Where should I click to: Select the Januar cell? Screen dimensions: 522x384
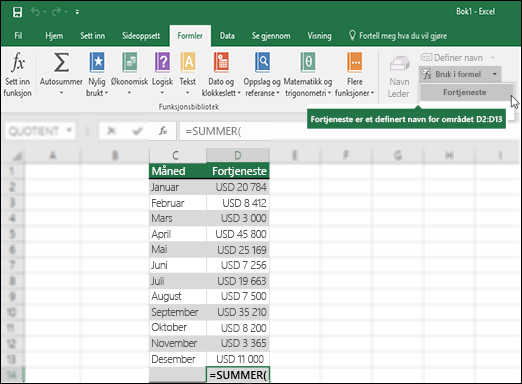(x=177, y=187)
